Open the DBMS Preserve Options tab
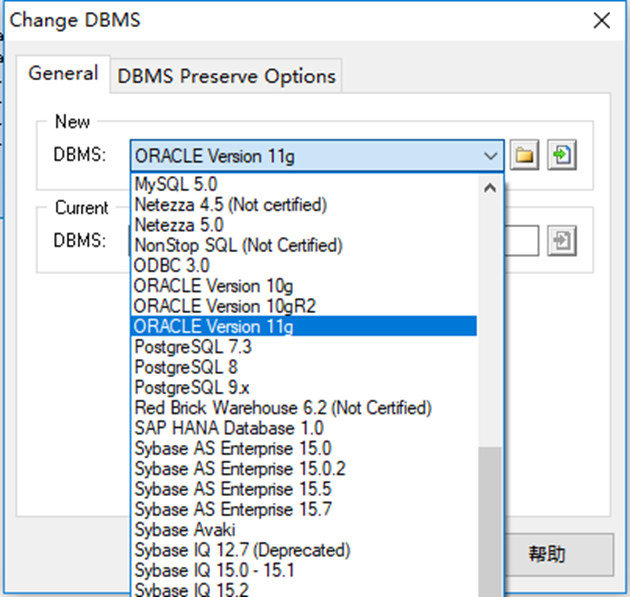630x597 pixels. click(226, 76)
